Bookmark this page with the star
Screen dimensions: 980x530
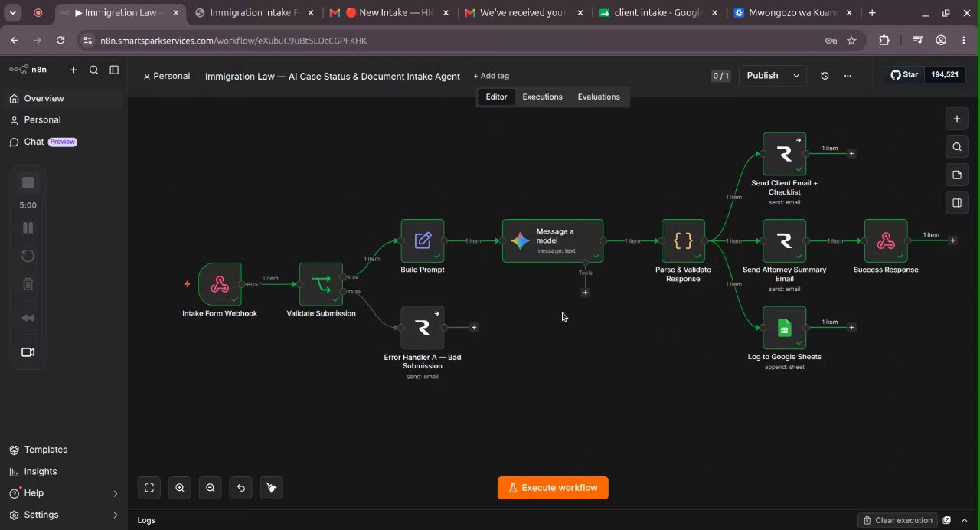tap(851, 41)
